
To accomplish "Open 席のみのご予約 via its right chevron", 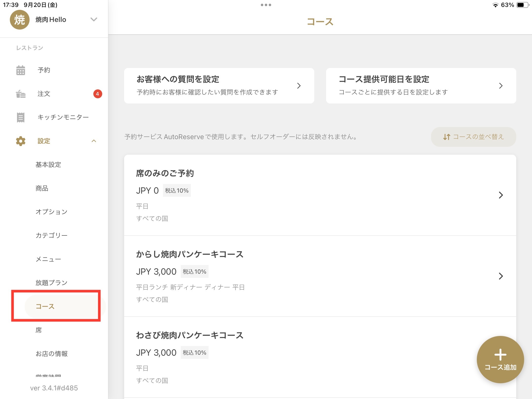I will [x=500, y=195].
